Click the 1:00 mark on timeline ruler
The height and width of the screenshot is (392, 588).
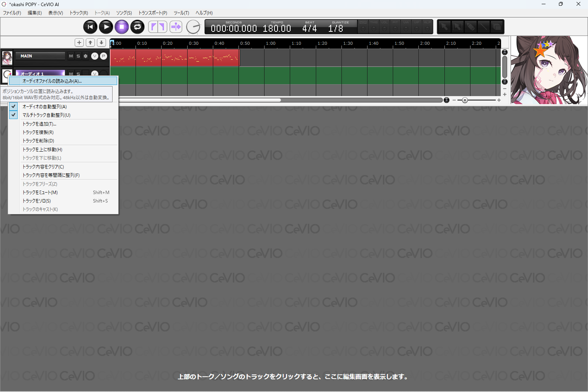pyautogui.click(x=270, y=43)
